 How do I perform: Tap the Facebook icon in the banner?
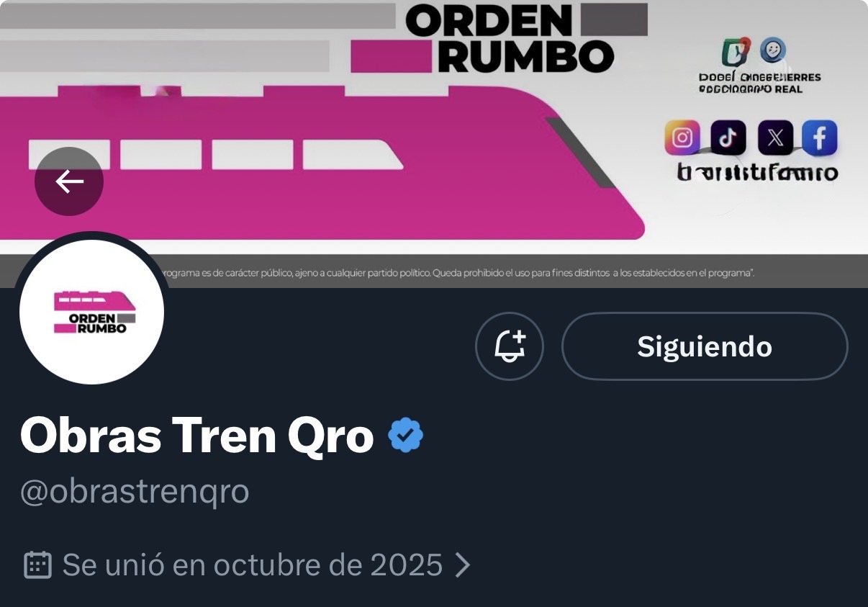tap(820, 138)
